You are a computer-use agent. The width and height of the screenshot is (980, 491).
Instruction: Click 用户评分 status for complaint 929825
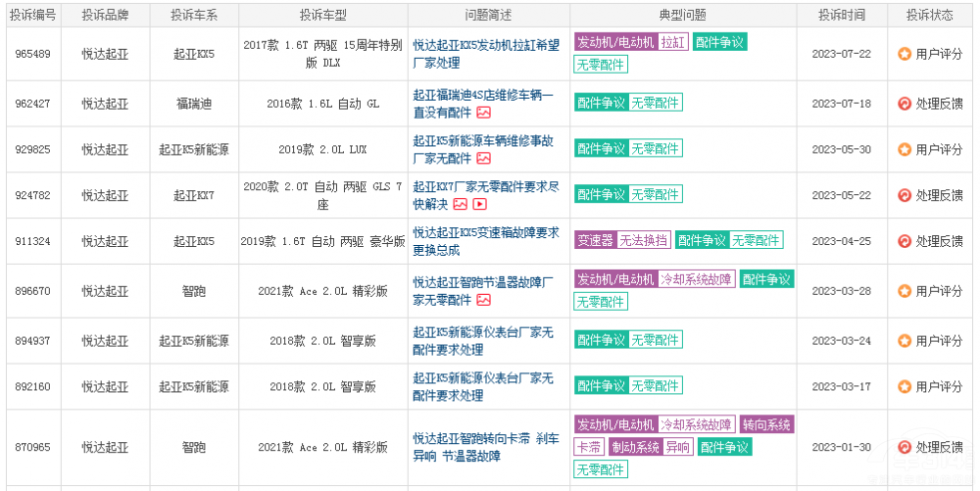click(x=939, y=150)
